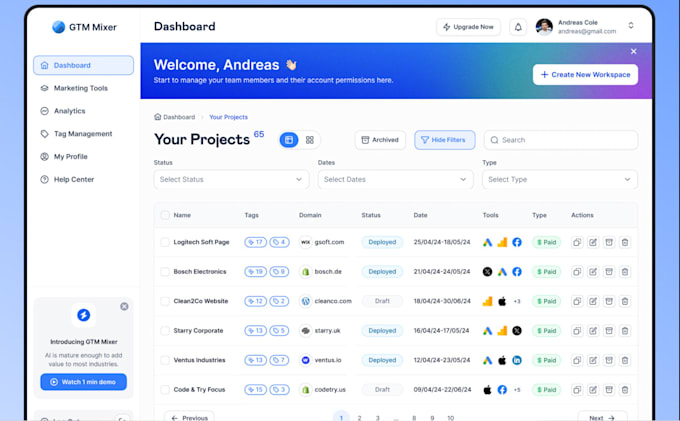Open Marketing Tools in the sidebar

(x=83, y=88)
